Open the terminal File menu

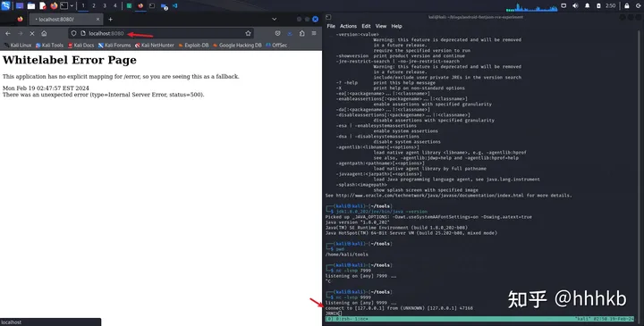[331, 26]
